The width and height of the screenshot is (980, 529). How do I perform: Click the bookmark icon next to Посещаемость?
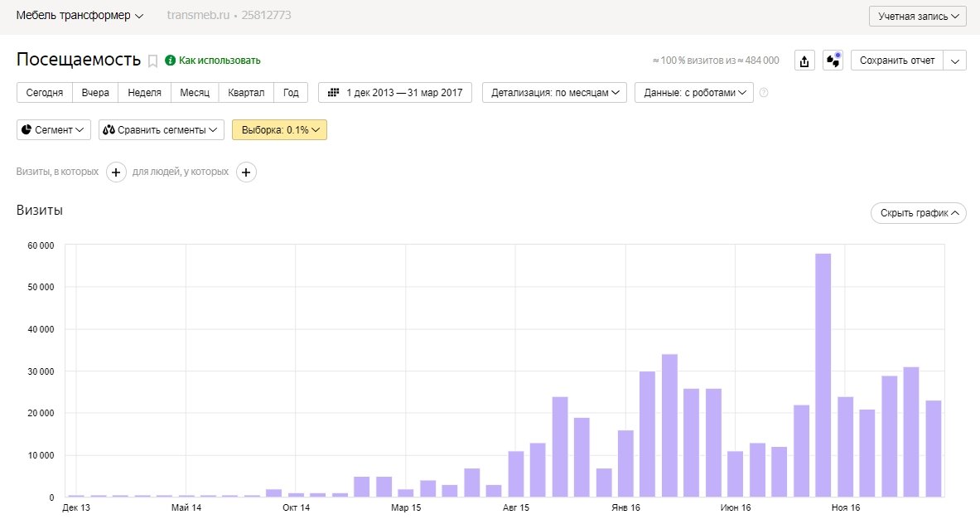point(152,61)
